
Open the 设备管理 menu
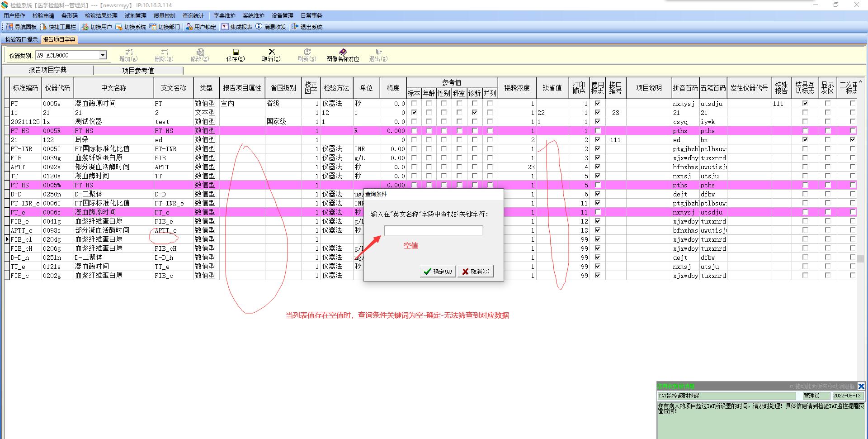(283, 16)
